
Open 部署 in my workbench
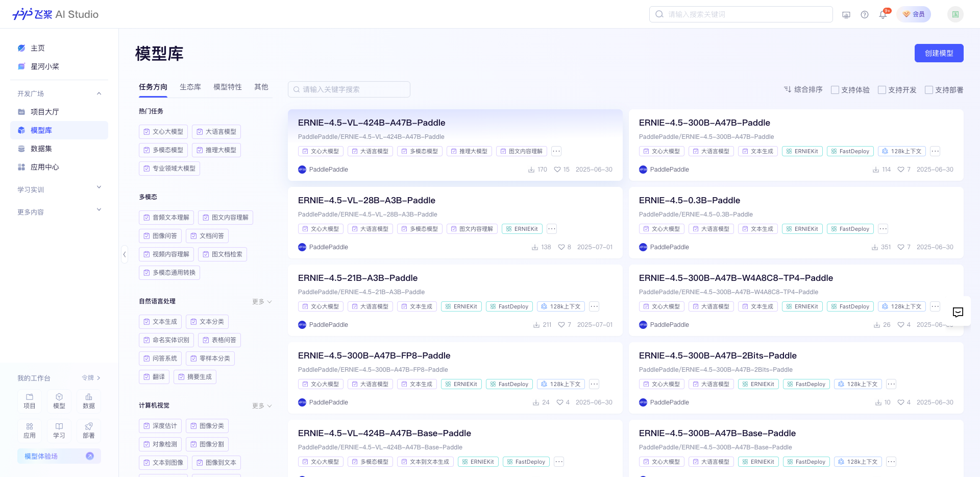(89, 431)
